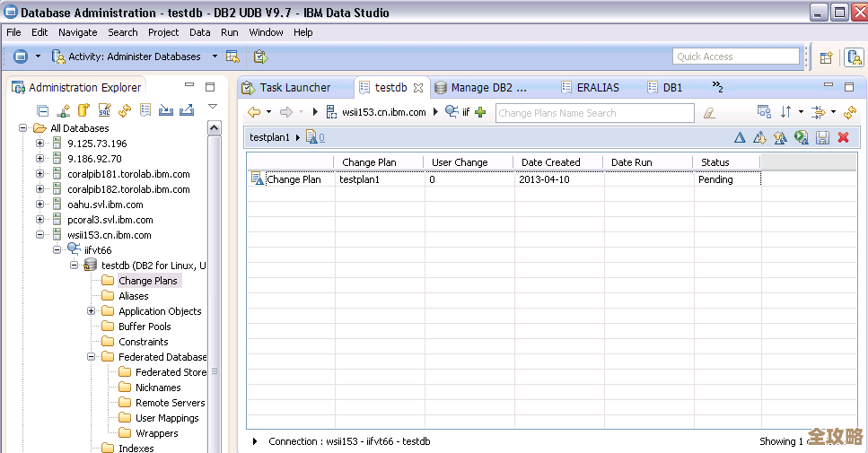Click the Save disk icon in change plan bar
The width and height of the screenshot is (868, 453).
[x=822, y=138]
